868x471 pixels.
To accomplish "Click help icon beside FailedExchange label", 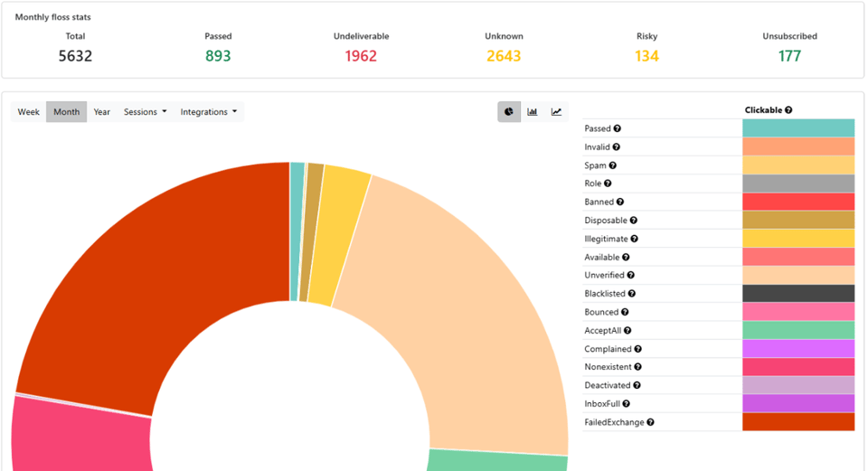I will pos(650,422).
